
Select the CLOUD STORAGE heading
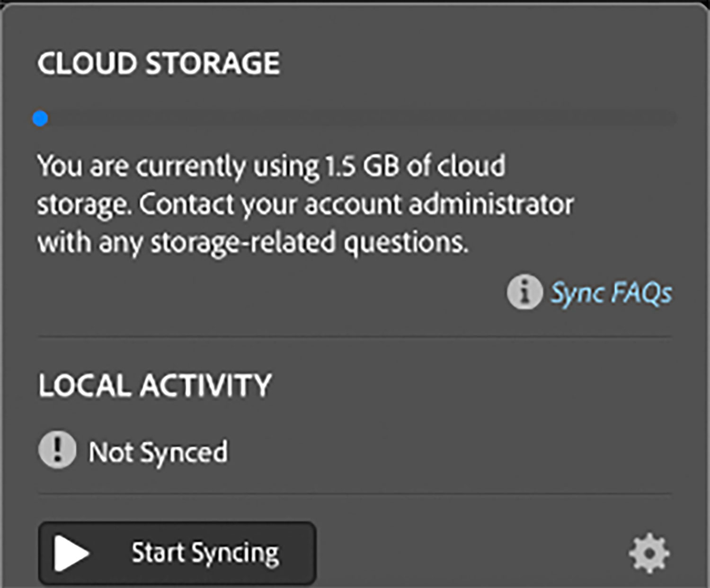159,63
